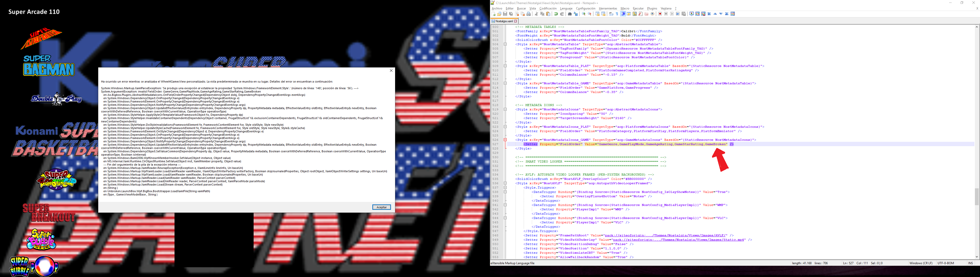Click the Folder as Workspace icon
Viewport: 980px width, 277px height.
tap(646, 14)
